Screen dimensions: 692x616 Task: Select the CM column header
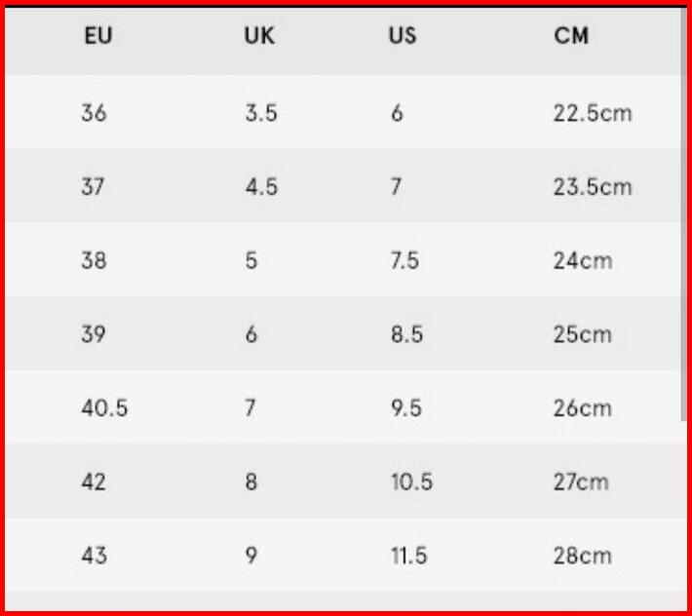571,36
